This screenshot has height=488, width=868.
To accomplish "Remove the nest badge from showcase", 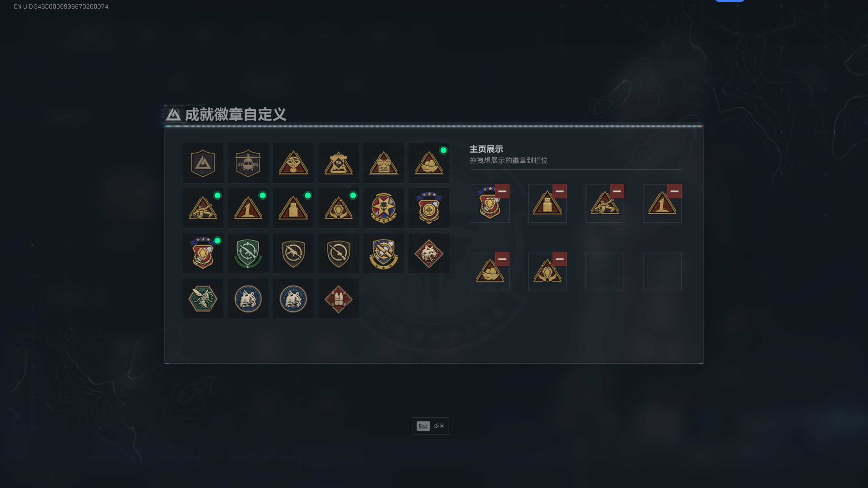I will click(502, 259).
